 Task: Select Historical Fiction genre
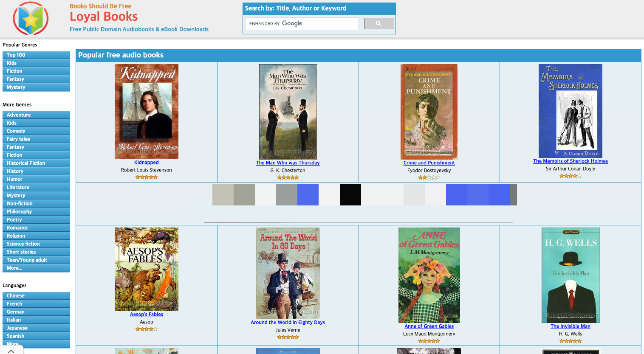[36, 163]
